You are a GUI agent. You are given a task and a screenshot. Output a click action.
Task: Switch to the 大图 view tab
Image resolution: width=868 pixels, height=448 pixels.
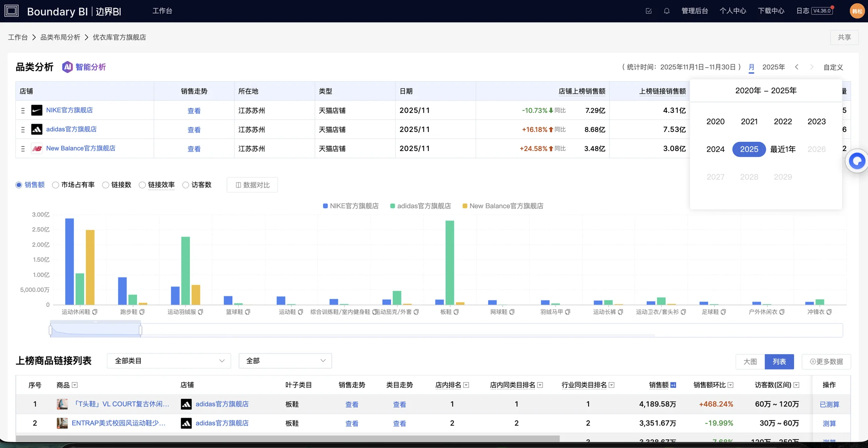tap(750, 362)
